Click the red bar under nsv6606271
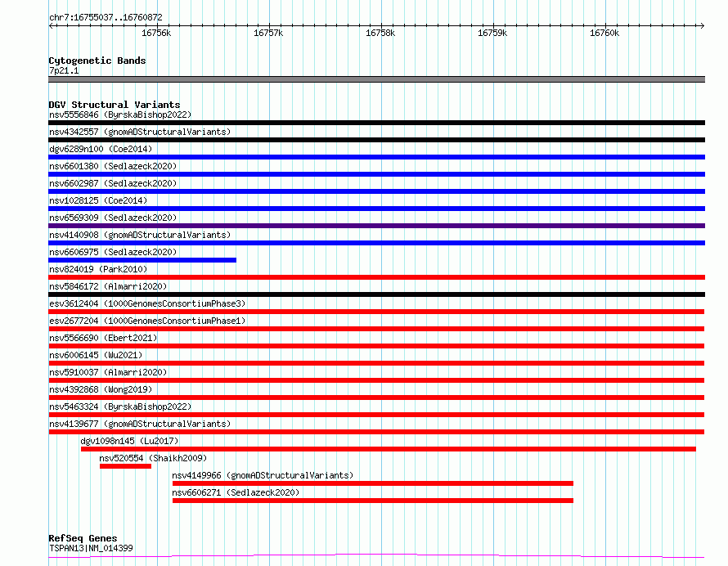The width and height of the screenshot is (728, 566). click(373, 501)
